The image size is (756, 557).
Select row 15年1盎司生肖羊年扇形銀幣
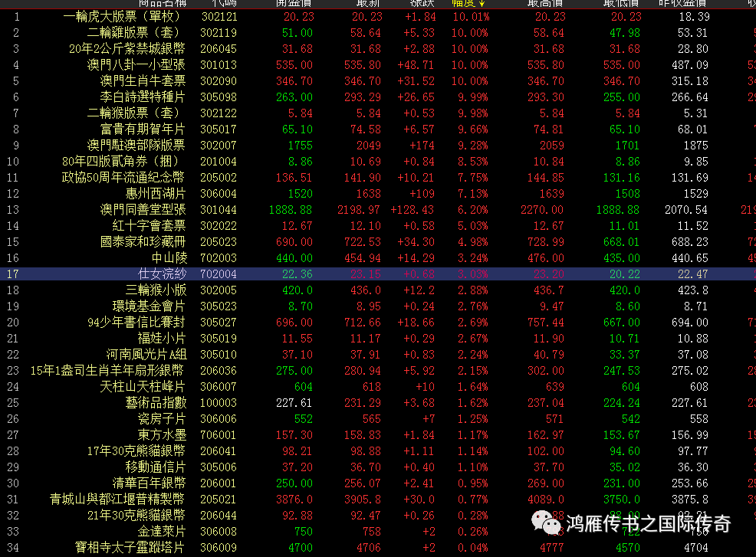378,371
